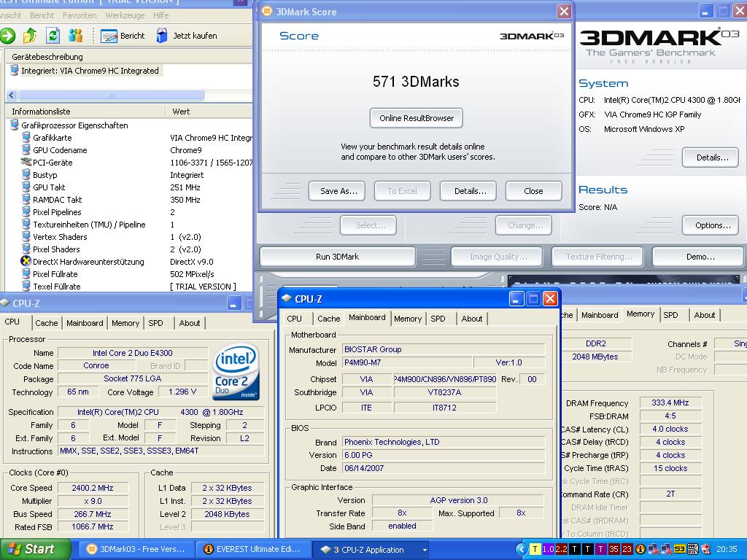Click the red antivirus tray icon
Image resolution: width=747 pixels, height=560 pixels.
tap(705, 550)
